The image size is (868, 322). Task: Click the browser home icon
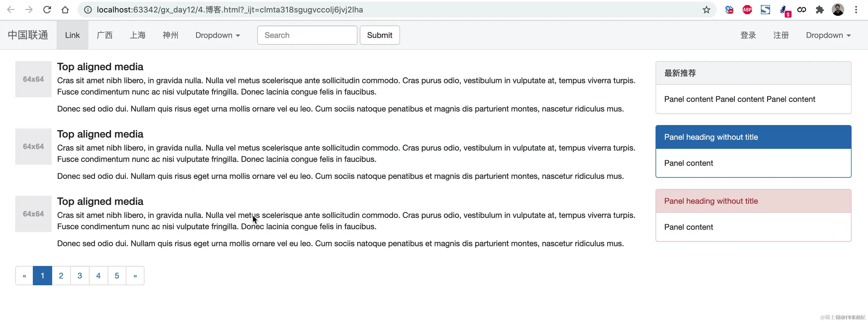tap(65, 10)
